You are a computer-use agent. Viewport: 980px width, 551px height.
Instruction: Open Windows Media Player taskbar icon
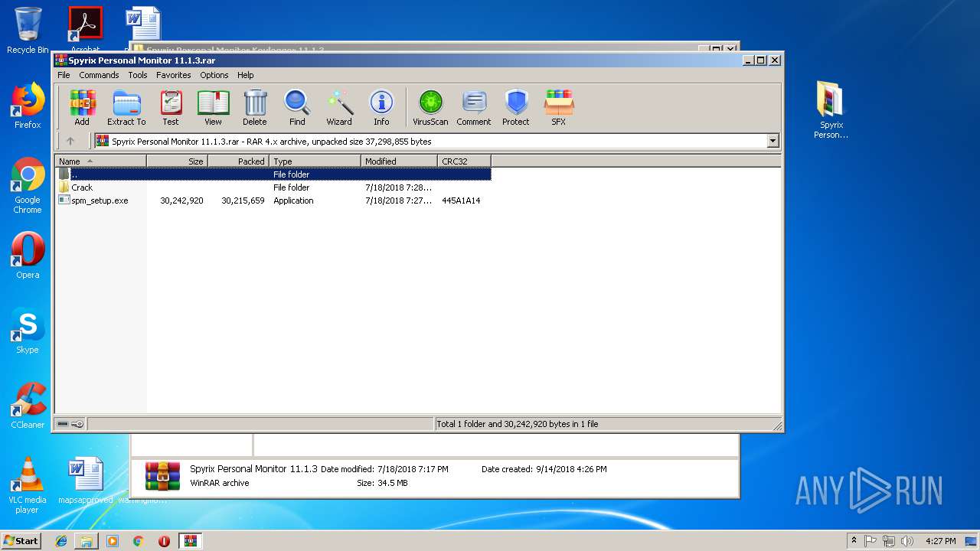point(113,541)
